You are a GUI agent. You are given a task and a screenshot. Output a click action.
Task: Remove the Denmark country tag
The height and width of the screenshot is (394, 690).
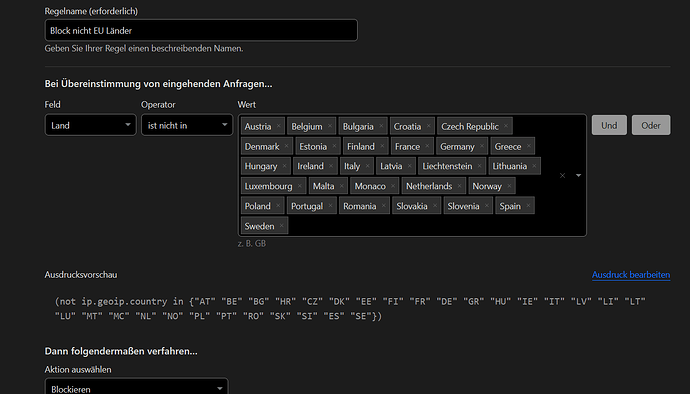pos(286,146)
